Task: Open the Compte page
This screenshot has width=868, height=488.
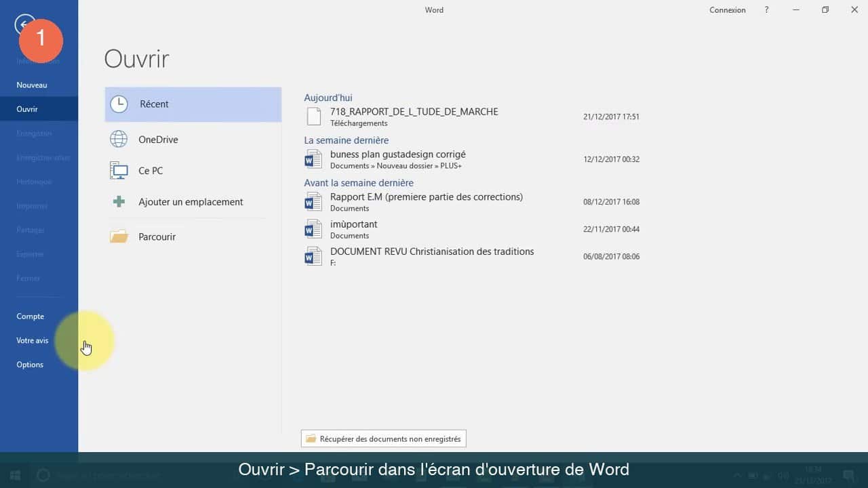Action: click(x=39, y=317)
